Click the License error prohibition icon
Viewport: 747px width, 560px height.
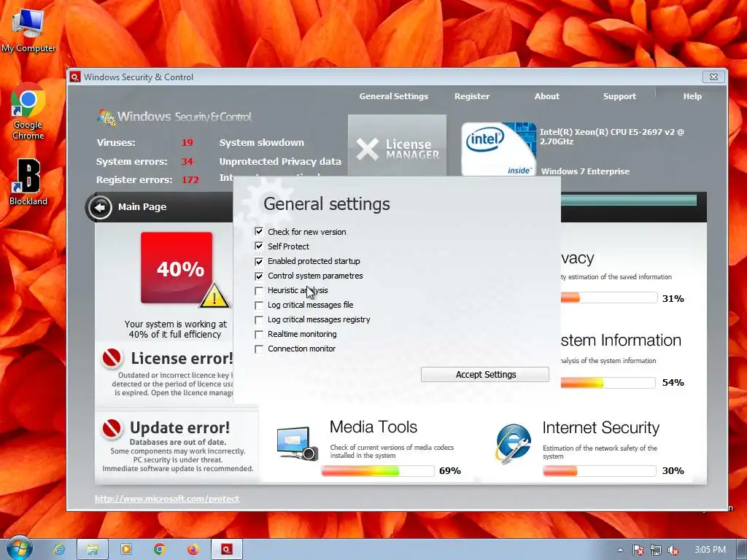(x=112, y=358)
